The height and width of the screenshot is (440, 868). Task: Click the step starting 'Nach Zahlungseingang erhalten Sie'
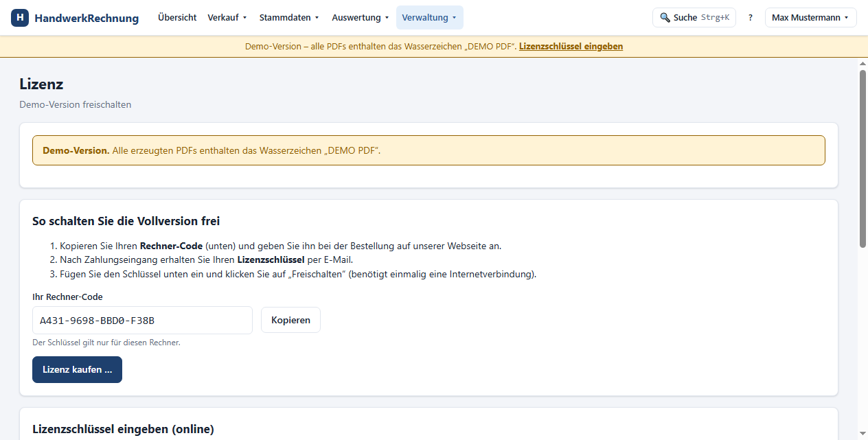pos(206,260)
